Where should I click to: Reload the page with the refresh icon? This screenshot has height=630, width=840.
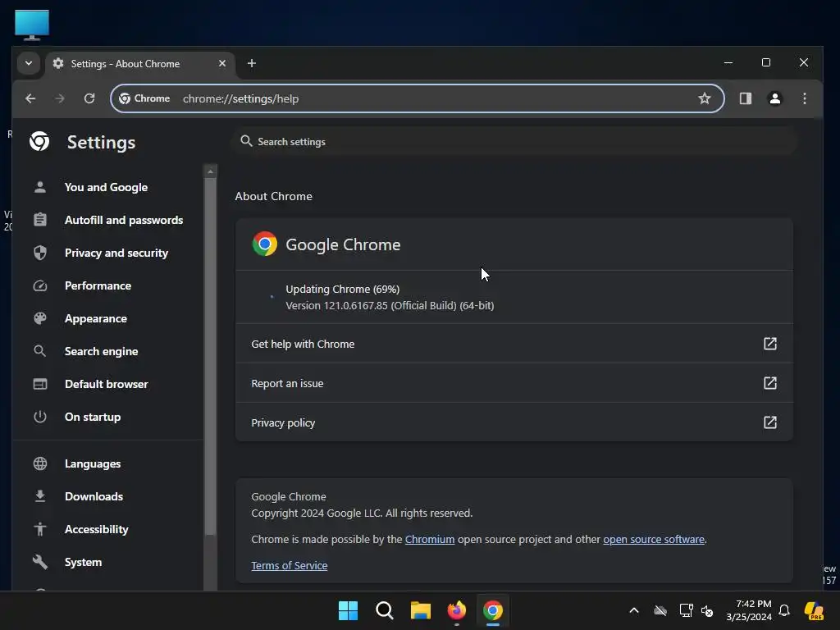tap(89, 98)
